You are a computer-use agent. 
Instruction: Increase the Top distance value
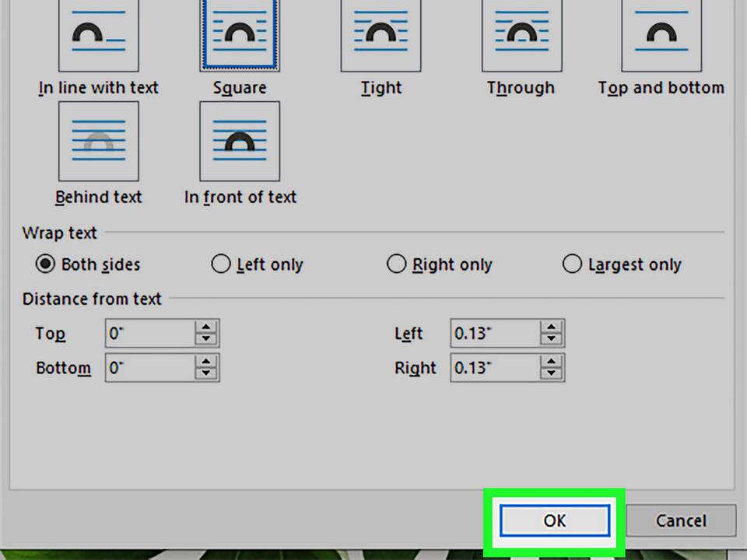coord(205,327)
